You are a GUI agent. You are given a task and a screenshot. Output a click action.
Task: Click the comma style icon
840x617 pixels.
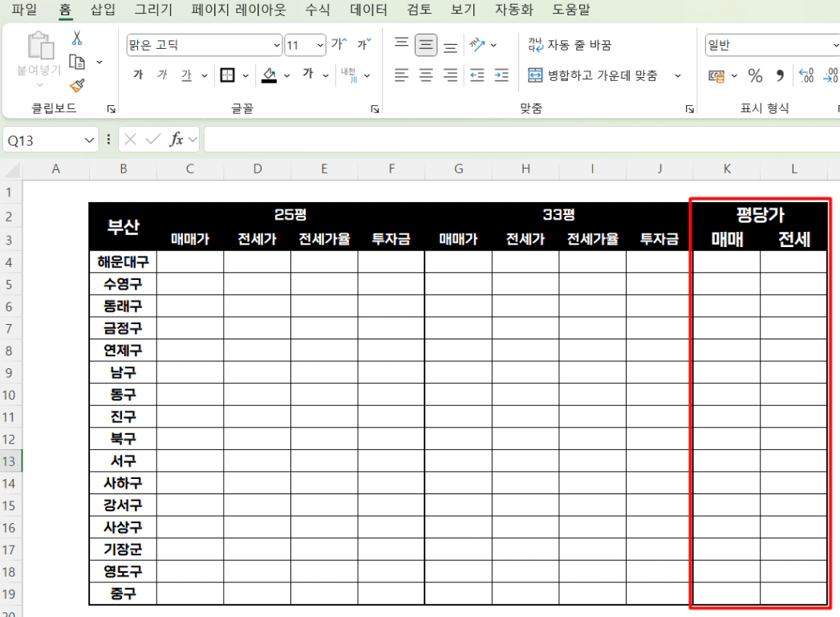pyautogui.click(x=779, y=75)
